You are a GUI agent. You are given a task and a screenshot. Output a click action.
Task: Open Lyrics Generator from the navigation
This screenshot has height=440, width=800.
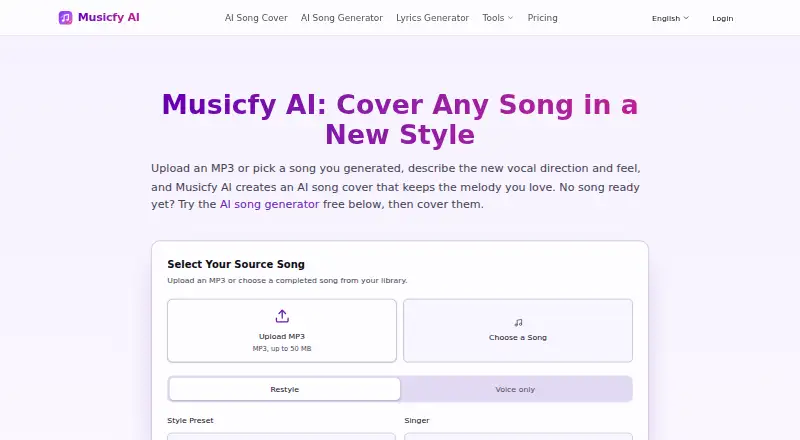(432, 18)
